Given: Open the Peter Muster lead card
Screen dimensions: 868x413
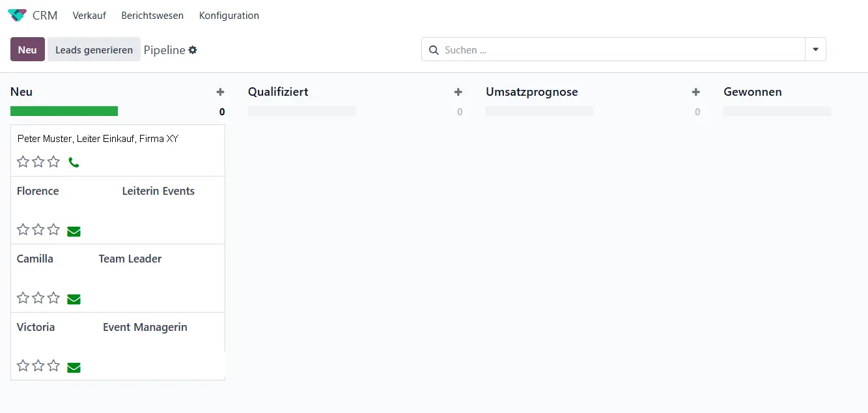Looking at the screenshot, I should [118, 150].
